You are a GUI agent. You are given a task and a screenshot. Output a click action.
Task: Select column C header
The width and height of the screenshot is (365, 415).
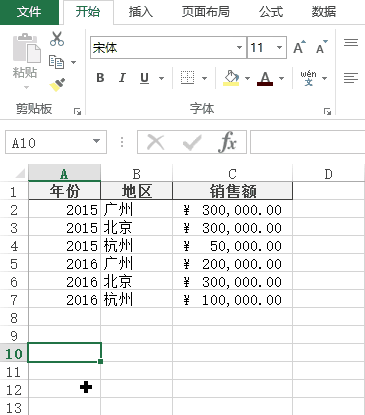[x=232, y=173]
